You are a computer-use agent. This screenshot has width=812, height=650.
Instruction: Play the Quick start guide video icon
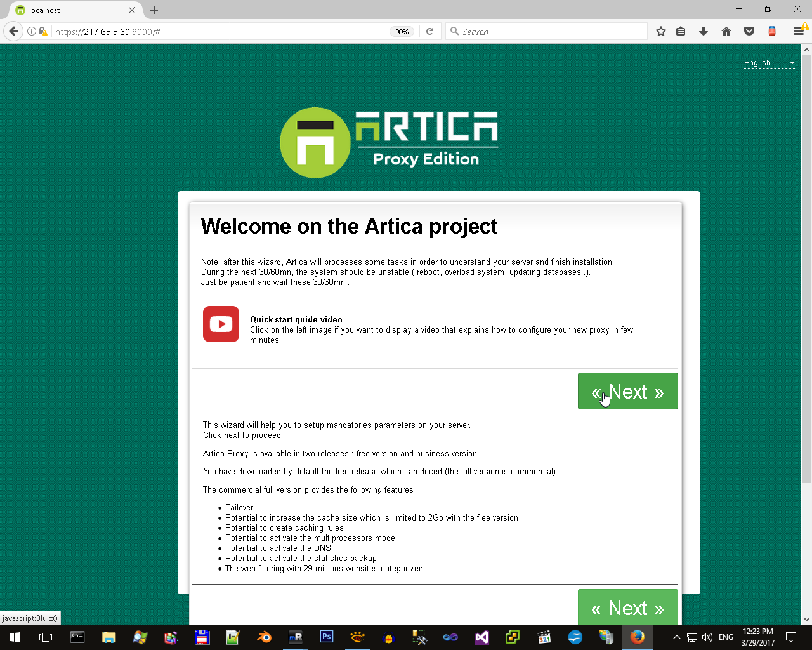(x=221, y=324)
